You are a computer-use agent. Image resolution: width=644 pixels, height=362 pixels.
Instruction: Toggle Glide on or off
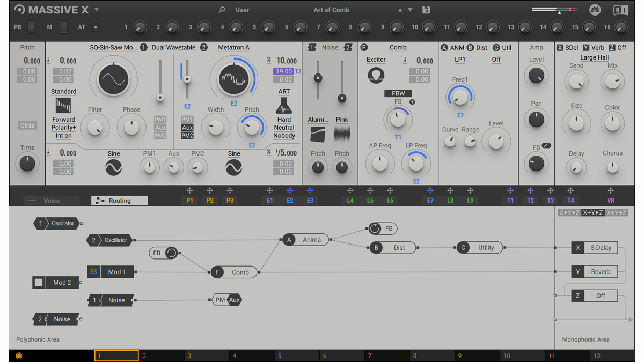click(27, 125)
